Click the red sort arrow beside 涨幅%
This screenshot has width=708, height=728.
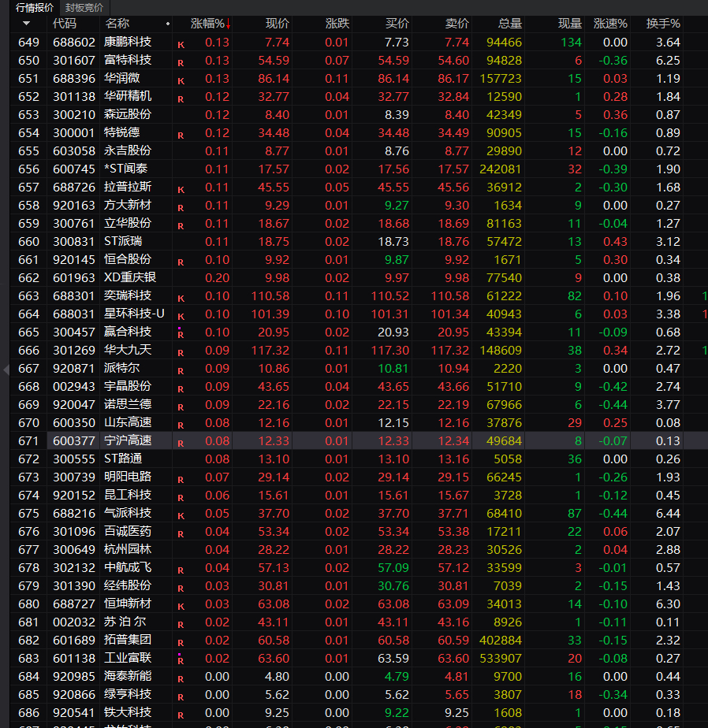click(x=228, y=24)
